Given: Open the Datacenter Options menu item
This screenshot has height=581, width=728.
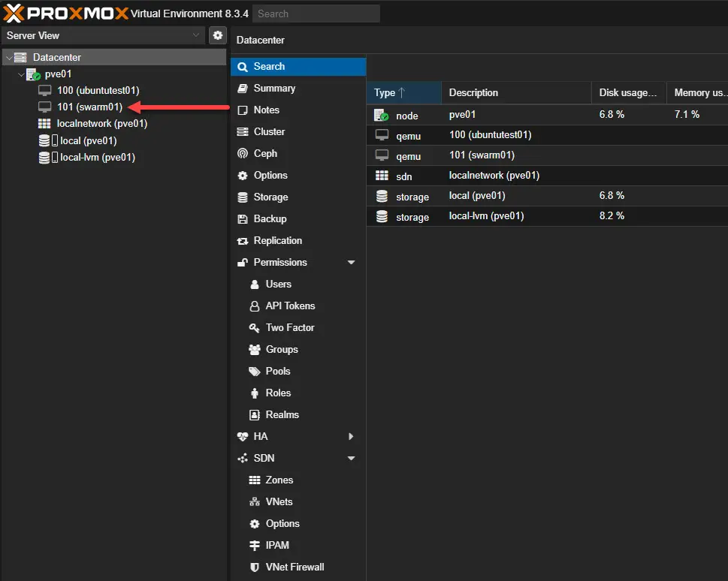Looking at the screenshot, I should (298, 176).
